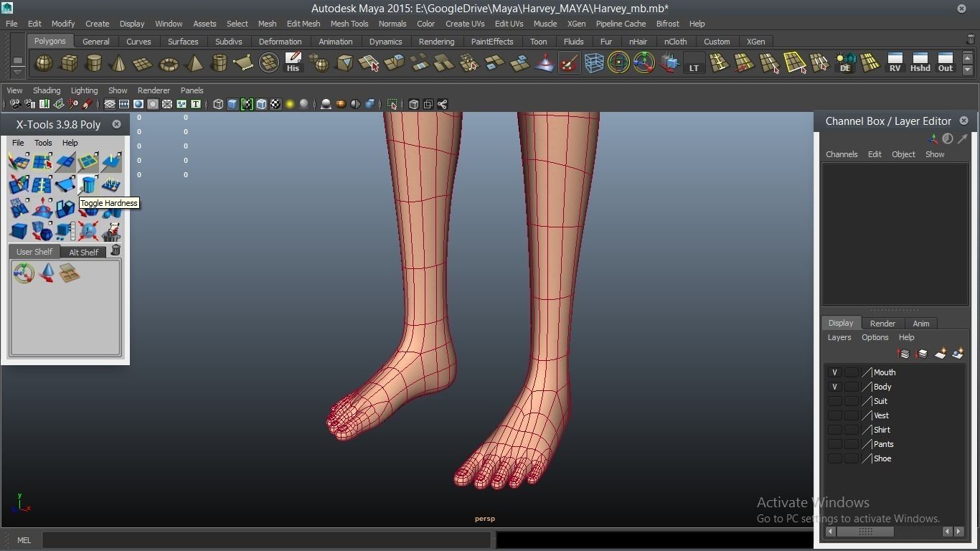Open the Hypershade via the Hshd shelf icon
980x551 pixels.
(x=920, y=63)
